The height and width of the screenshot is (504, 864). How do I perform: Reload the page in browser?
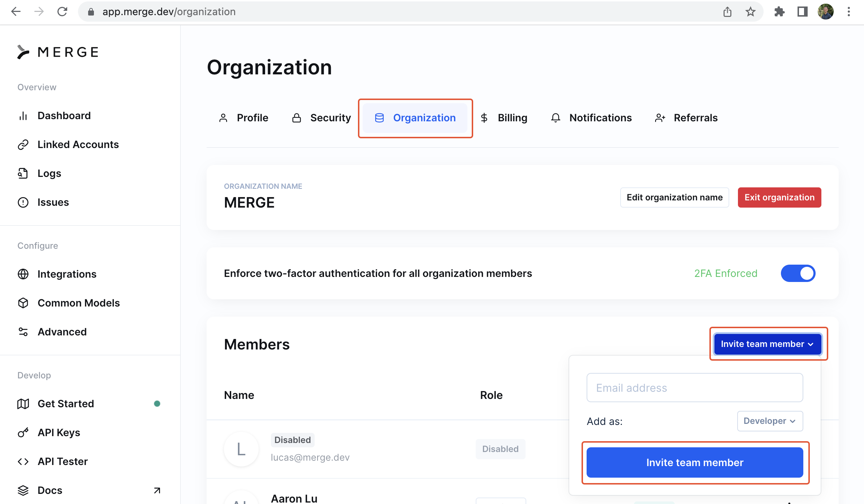[x=62, y=12]
